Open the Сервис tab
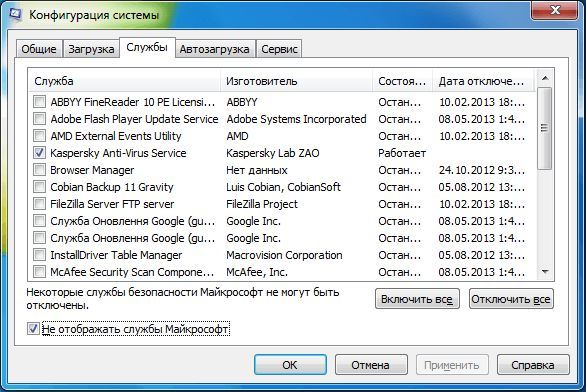This screenshot has width=586, height=392. [279, 49]
